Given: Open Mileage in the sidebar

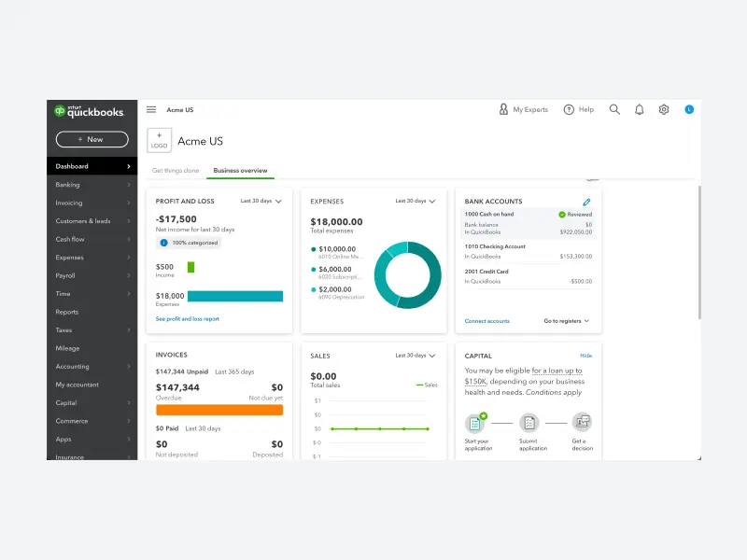Looking at the screenshot, I should click(92, 348).
